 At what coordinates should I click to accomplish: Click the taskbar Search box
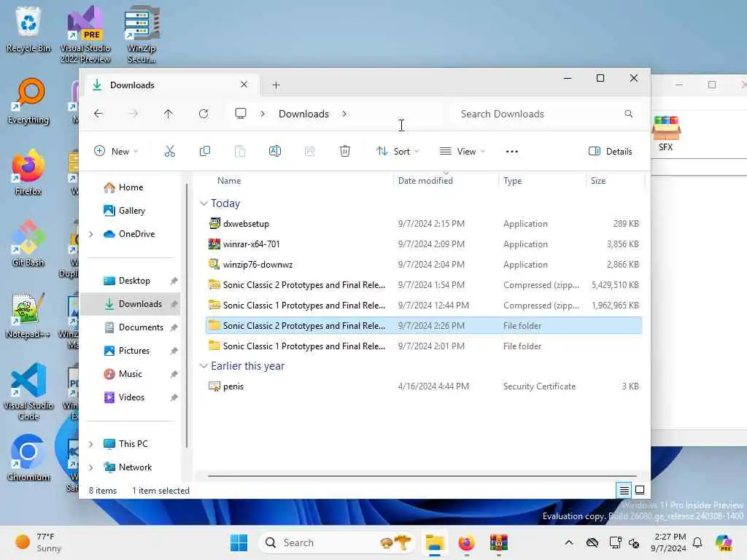[337, 542]
